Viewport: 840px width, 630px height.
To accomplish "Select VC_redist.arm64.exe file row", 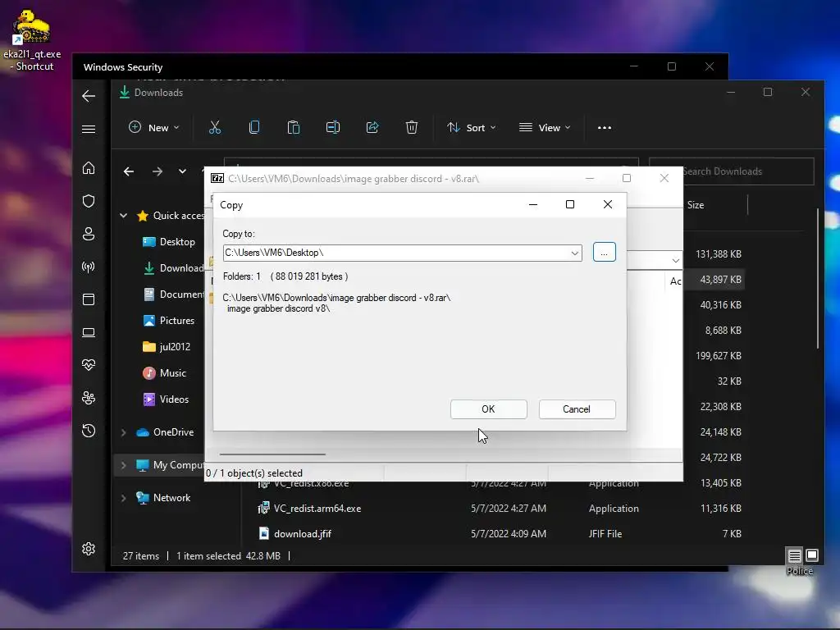I will (501, 509).
